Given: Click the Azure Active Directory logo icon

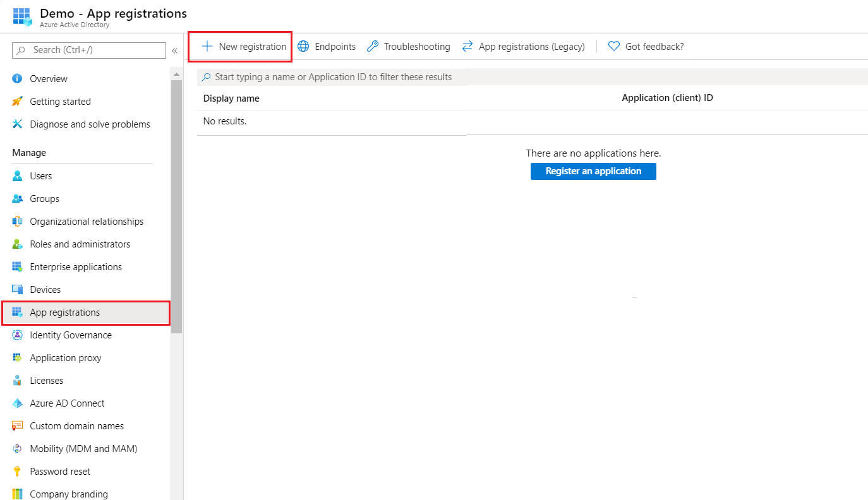Looking at the screenshot, I should click(x=22, y=17).
